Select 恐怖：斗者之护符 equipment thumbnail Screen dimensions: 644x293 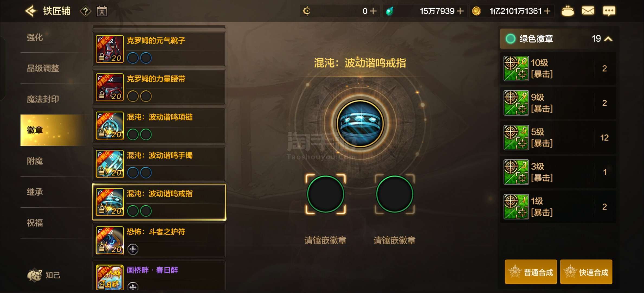[x=110, y=240]
